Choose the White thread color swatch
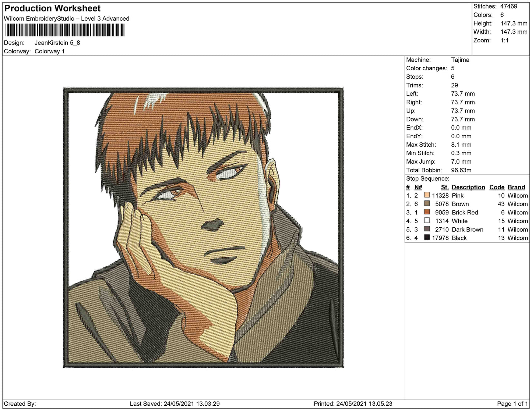532x409 pixels. click(427, 221)
